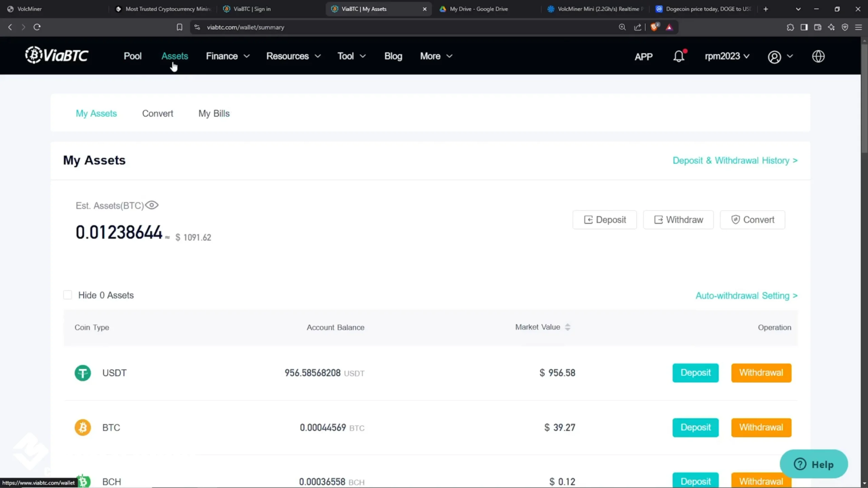Expand the Tool menu dropdown

(352, 56)
